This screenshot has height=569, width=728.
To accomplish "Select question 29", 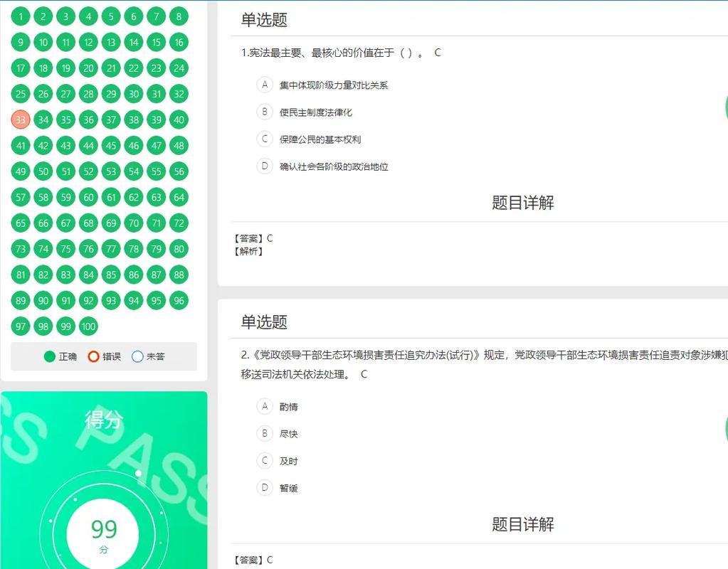I will click(111, 94).
